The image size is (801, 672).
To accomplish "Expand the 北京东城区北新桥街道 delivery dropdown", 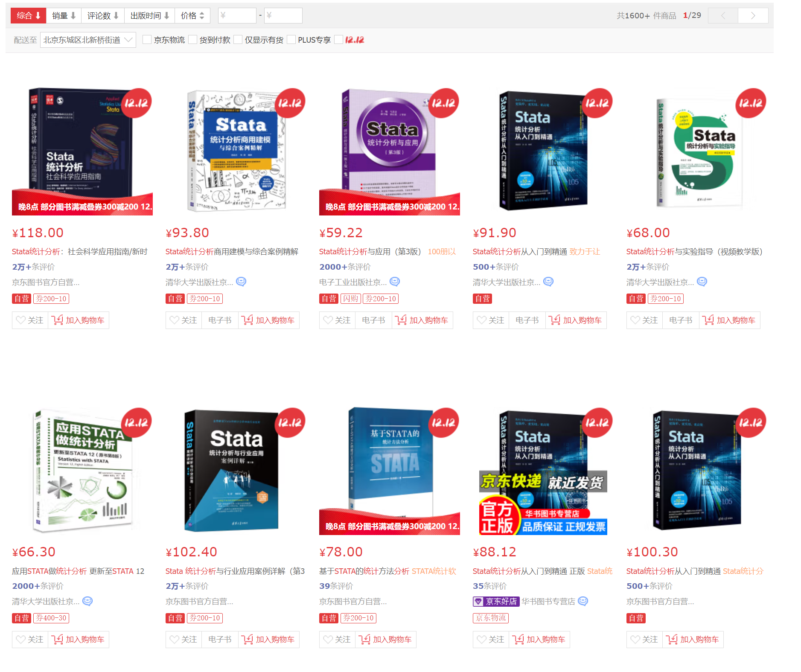I will pyautogui.click(x=88, y=40).
